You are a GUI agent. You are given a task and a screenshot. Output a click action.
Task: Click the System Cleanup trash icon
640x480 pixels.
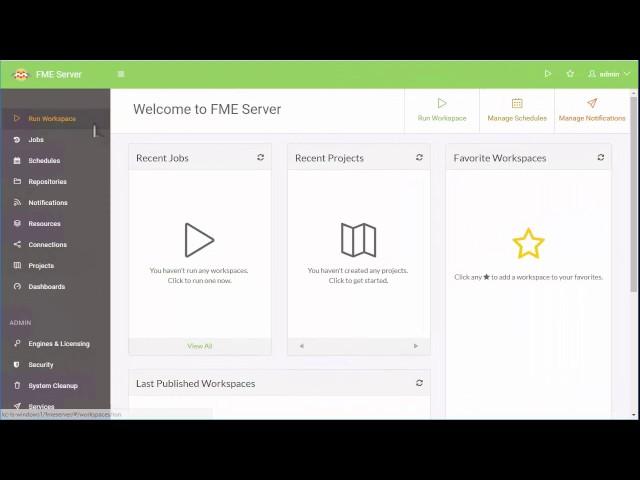pos(17,385)
